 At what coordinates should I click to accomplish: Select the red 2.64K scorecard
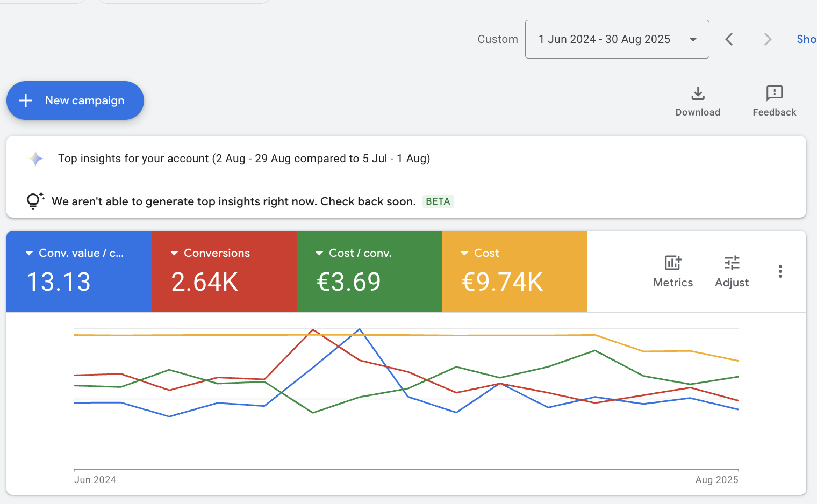click(x=224, y=271)
